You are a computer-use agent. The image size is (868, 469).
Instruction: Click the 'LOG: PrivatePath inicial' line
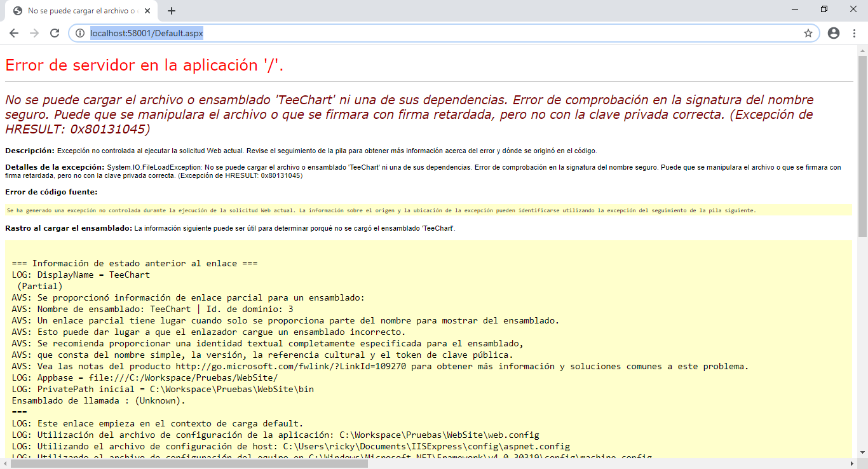(x=163, y=390)
